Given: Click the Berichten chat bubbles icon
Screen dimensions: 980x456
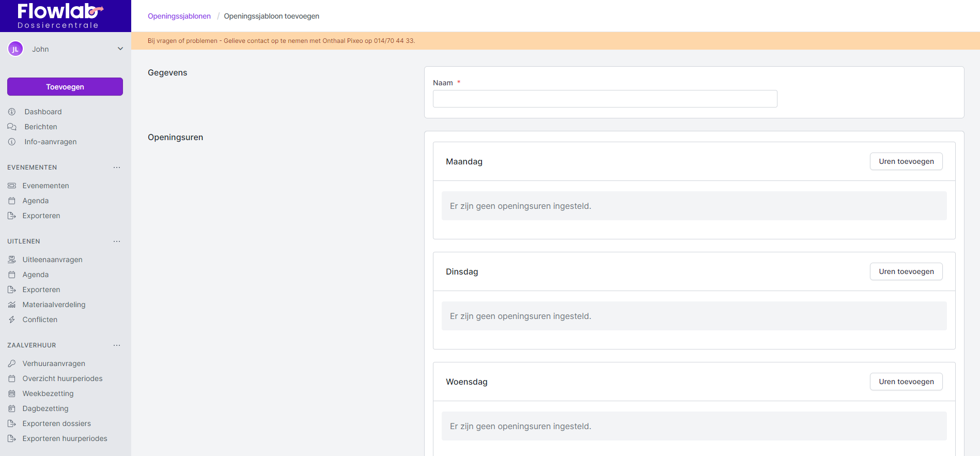Looking at the screenshot, I should pos(12,127).
